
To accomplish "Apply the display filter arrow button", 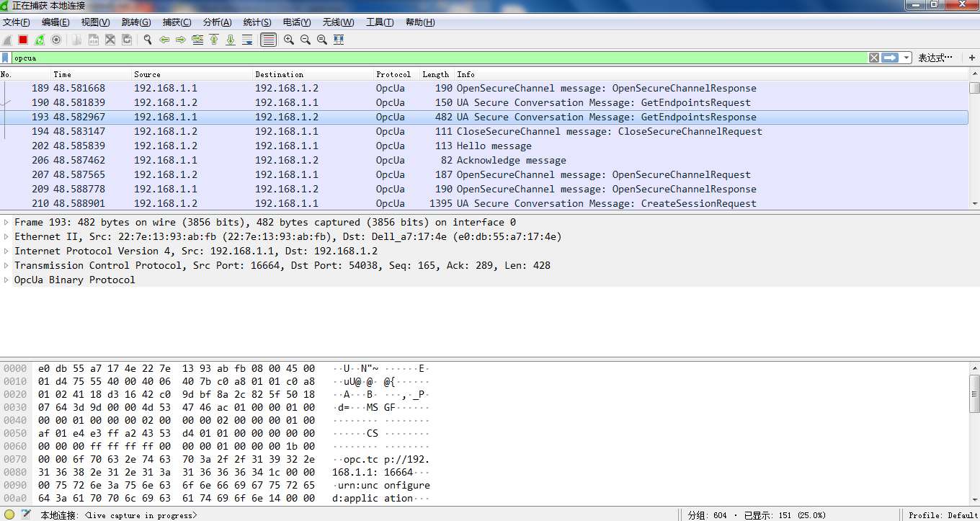I will click(891, 58).
